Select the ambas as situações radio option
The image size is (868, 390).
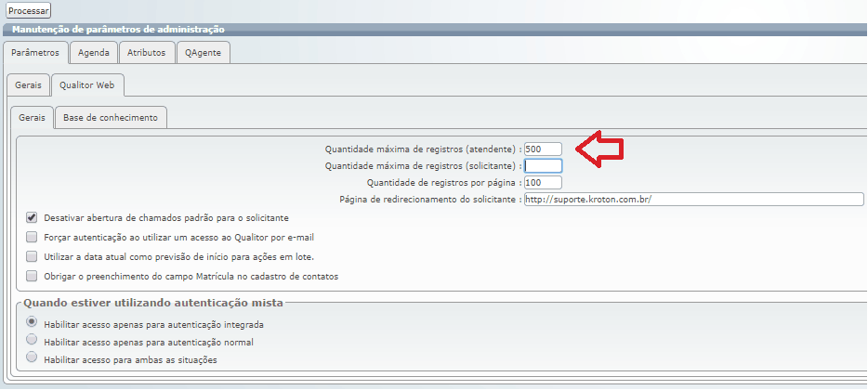(33, 357)
